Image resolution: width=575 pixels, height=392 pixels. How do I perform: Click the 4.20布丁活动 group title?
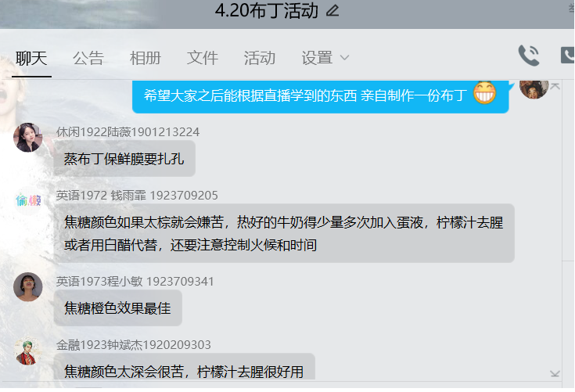(267, 10)
